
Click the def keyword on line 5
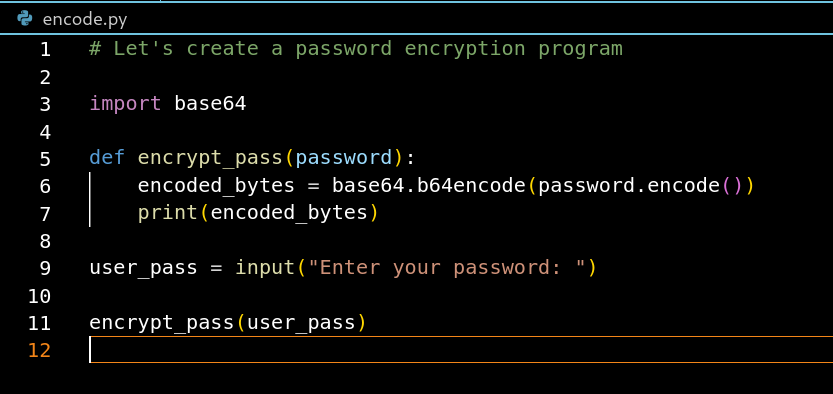click(107, 158)
